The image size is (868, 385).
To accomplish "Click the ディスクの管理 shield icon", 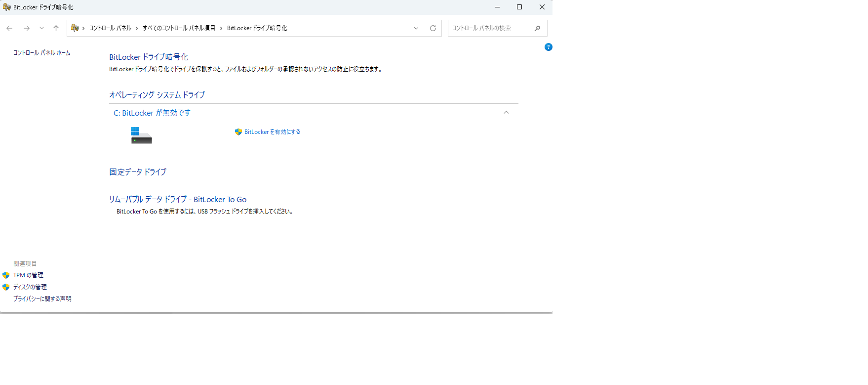I will pos(6,287).
